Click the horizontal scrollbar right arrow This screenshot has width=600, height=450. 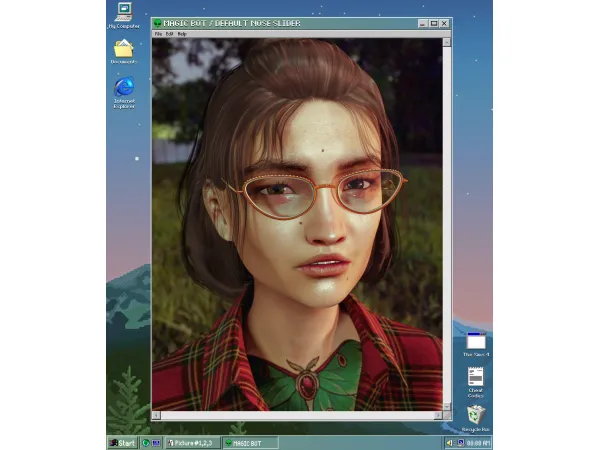439,415
